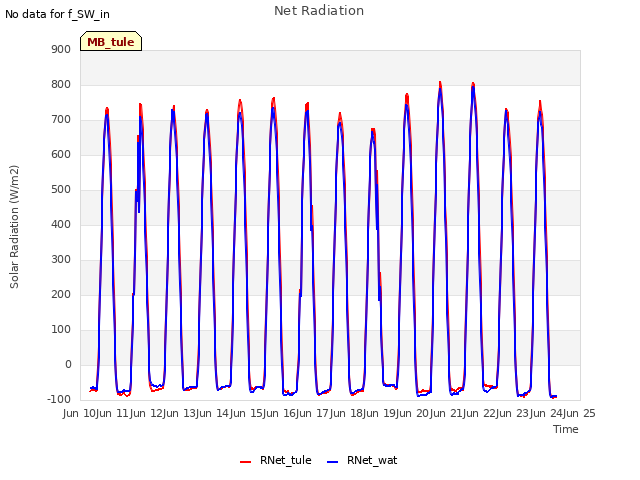Click the MB_tule label box

tap(111, 41)
